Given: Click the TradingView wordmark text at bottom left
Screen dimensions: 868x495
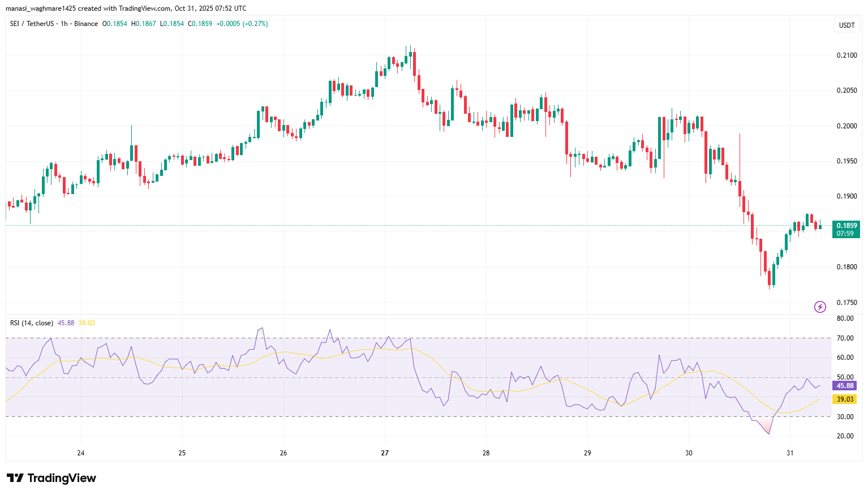Looking at the screenshot, I should (x=62, y=478).
